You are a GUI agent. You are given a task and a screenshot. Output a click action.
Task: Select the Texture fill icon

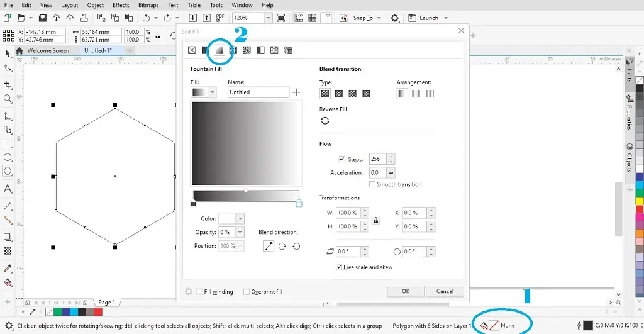point(274,50)
